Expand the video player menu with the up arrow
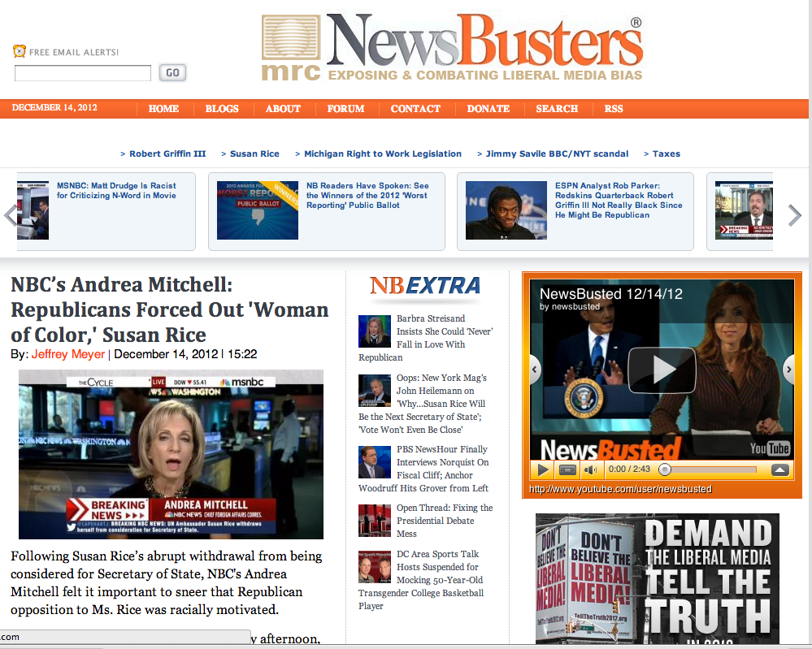 779,469
